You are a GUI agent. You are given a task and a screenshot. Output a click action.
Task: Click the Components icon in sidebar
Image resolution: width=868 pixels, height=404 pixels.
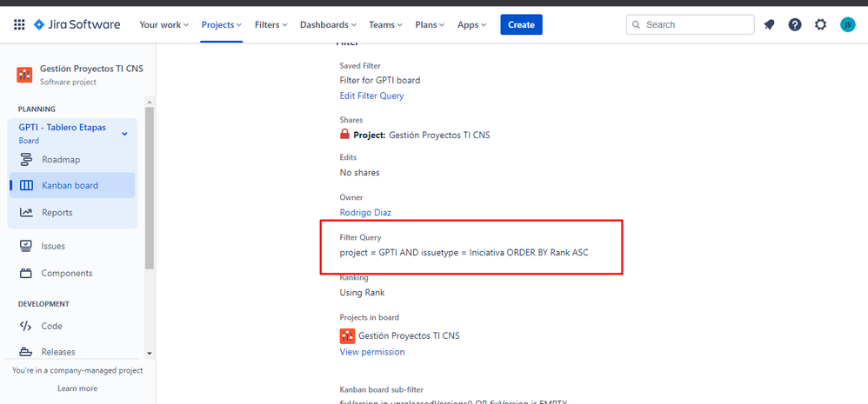26,273
